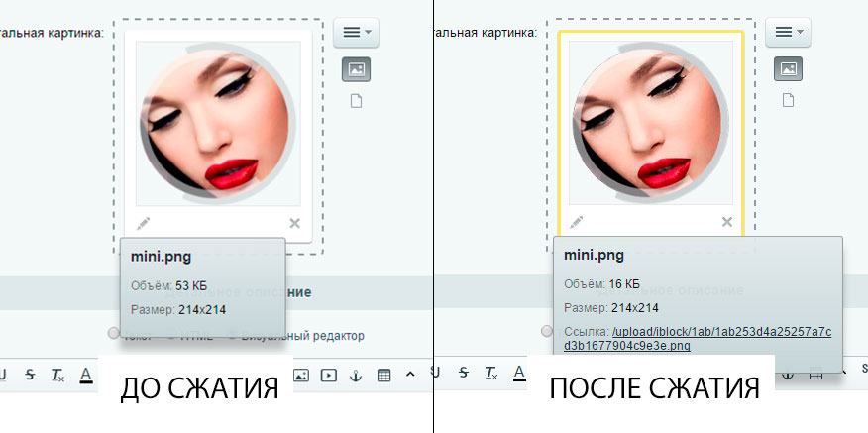Viewport: 868px width, 433px height.
Task: Clear text formatting (Tx) in after-compression toolbar
Action: click(x=491, y=374)
